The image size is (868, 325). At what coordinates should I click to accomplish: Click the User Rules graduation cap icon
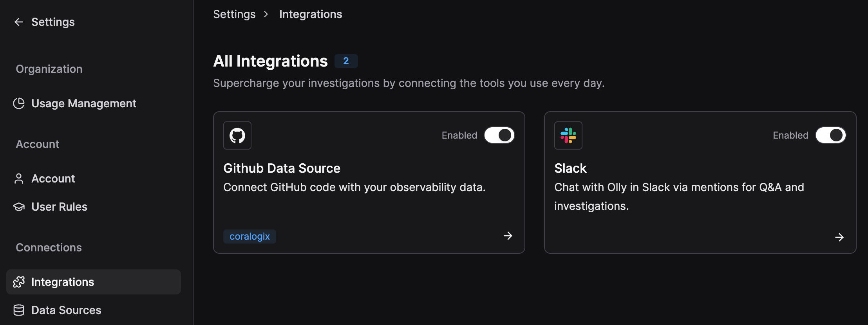point(19,207)
